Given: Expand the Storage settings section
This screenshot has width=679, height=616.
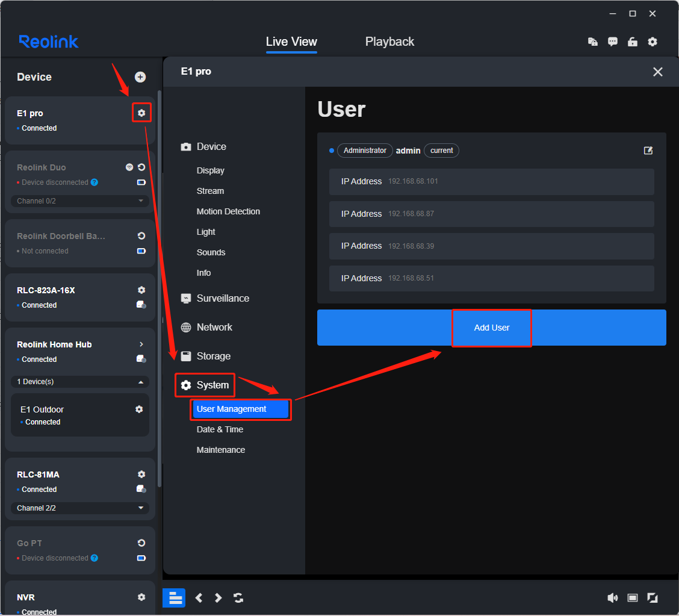Looking at the screenshot, I should tap(206, 356).
